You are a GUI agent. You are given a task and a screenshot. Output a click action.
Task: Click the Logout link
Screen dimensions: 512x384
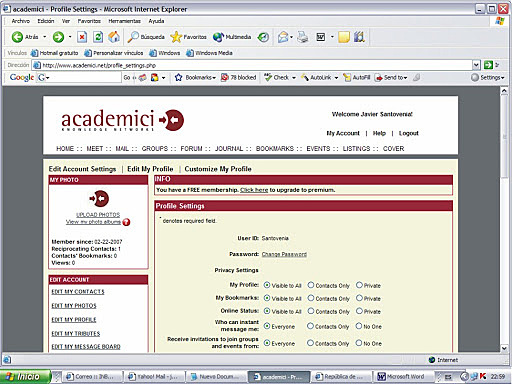tap(409, 133)
